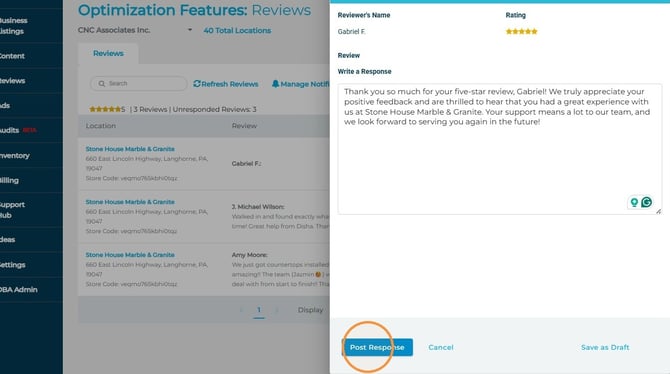The width and height of the screenshot is (670, 374).
Task: Open Stone House Marble & Granite for Amy Moore
Action: click(x=130, y=255)
